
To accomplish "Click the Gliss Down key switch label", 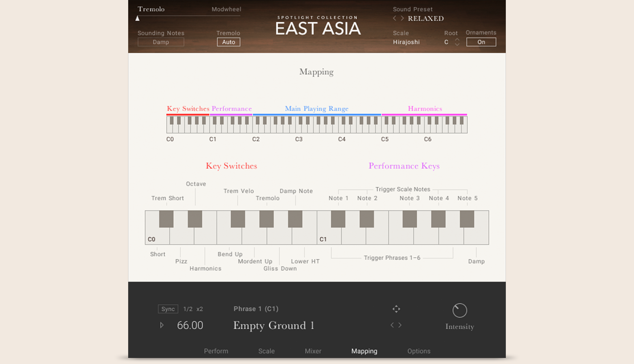I will click(x=280, y=268).
